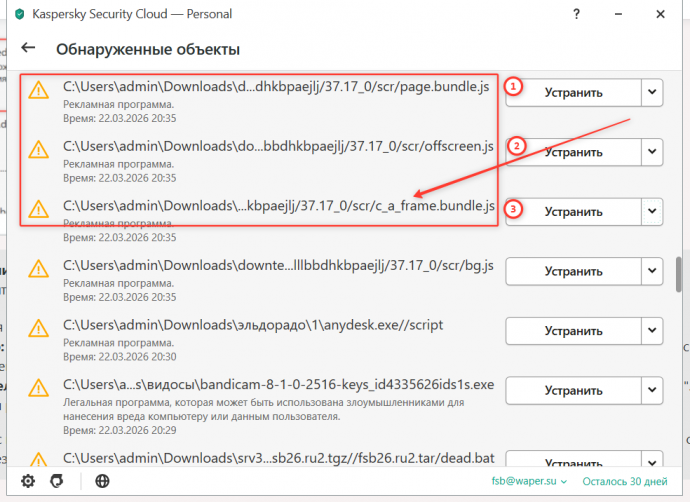This screenshot has width=690, height=502.
Task: Go back using the arrow next to Обнаруженные объекты
Action: click(x=28, y=48)
